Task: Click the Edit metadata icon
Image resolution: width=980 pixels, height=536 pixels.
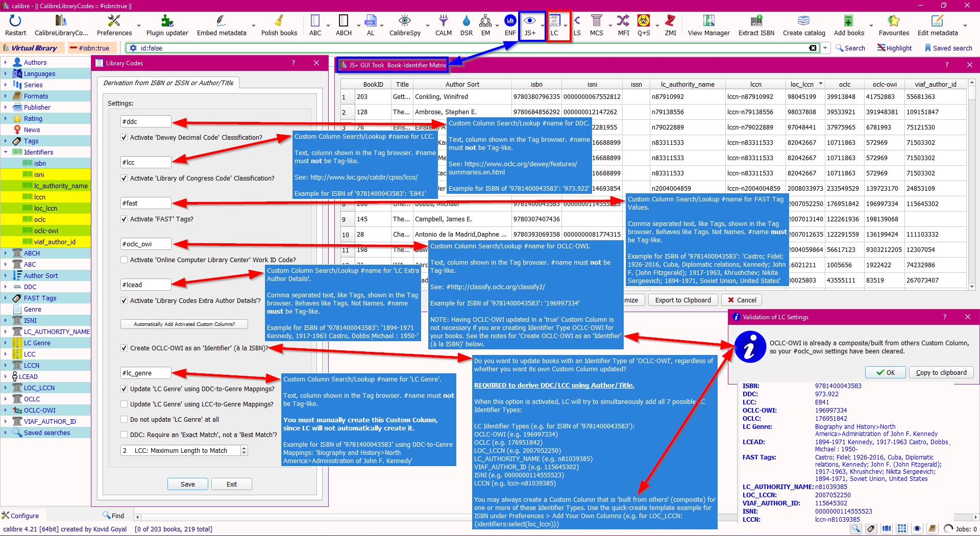Action: (x=937, y=21)
